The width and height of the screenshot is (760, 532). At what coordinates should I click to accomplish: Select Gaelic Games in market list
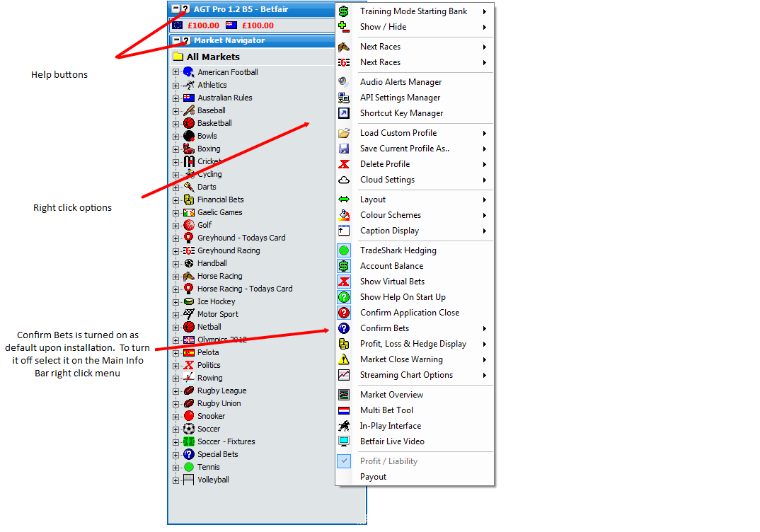219,212
